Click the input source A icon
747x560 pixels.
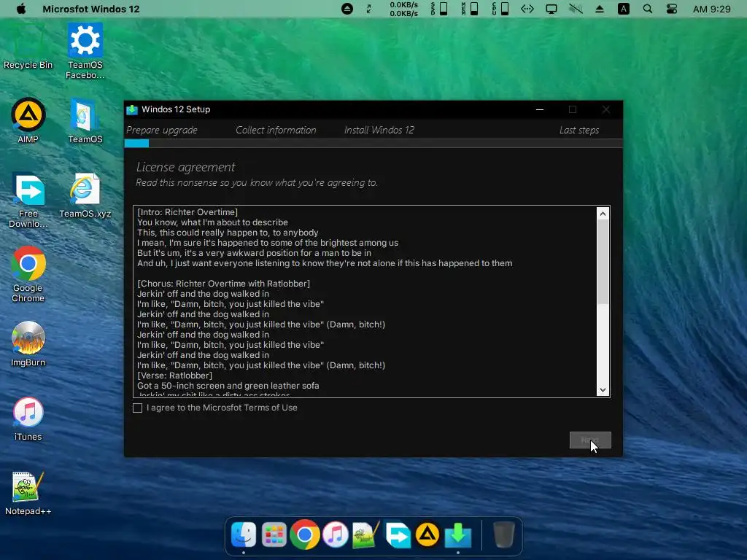click(624, 9)
